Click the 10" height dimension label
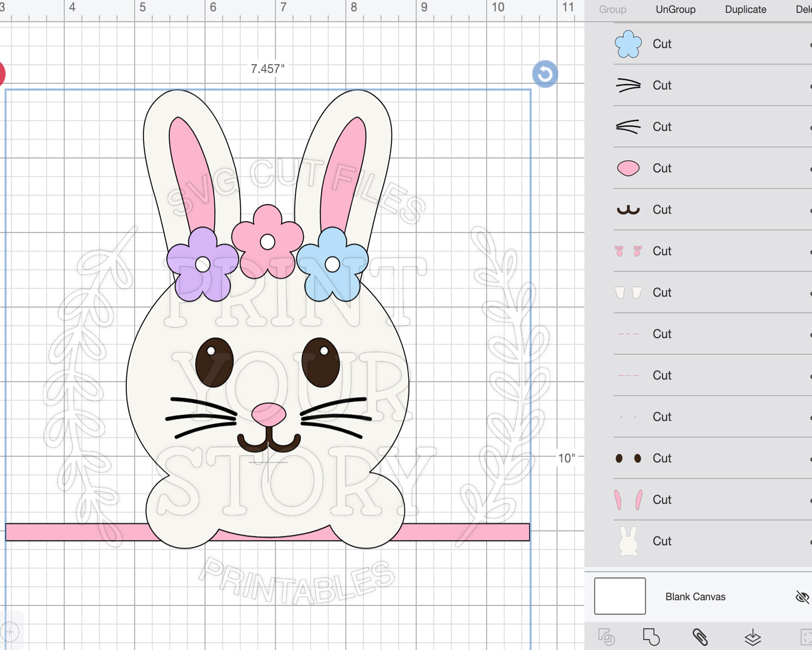The height and width of the screenshot is (650, 812). tap(567, 458)
